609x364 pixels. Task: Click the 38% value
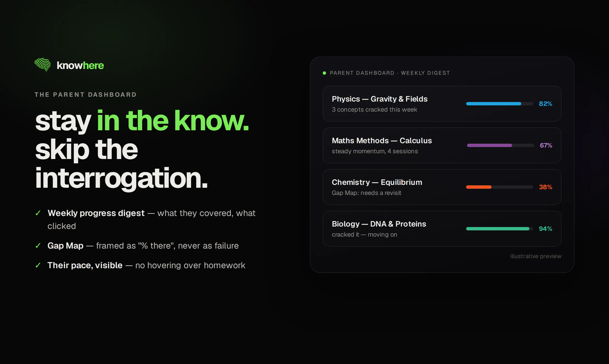[545, 187]
